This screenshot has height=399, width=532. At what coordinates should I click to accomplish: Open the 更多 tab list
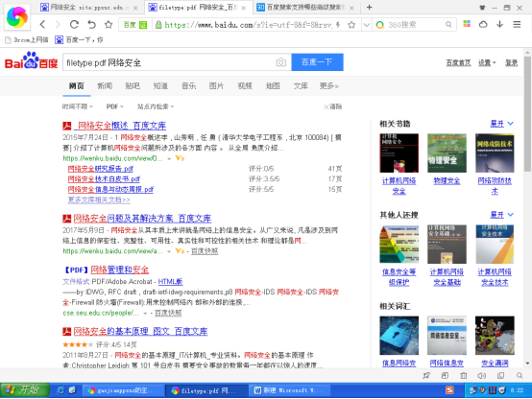328,85
